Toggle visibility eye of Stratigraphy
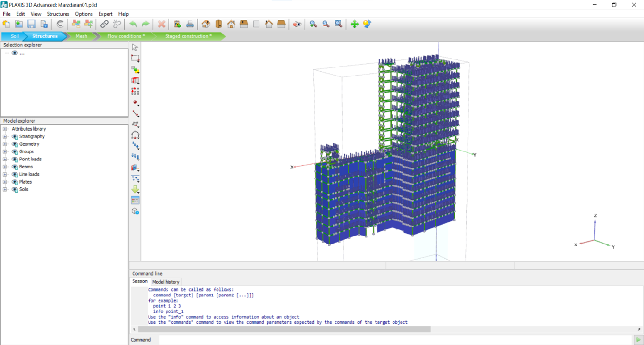Viewport: 644px width, 345px height. click(x=15, y=136)
